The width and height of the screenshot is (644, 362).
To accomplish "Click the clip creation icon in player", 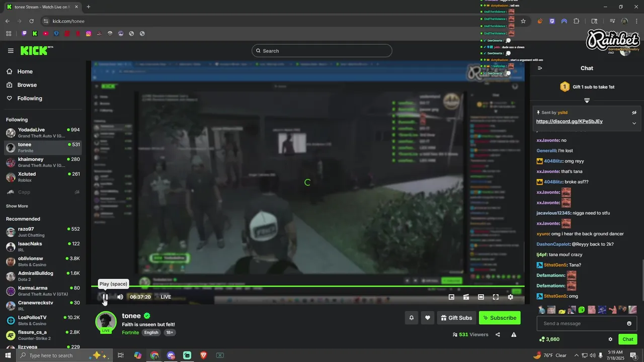I will (x=466, y=297).
